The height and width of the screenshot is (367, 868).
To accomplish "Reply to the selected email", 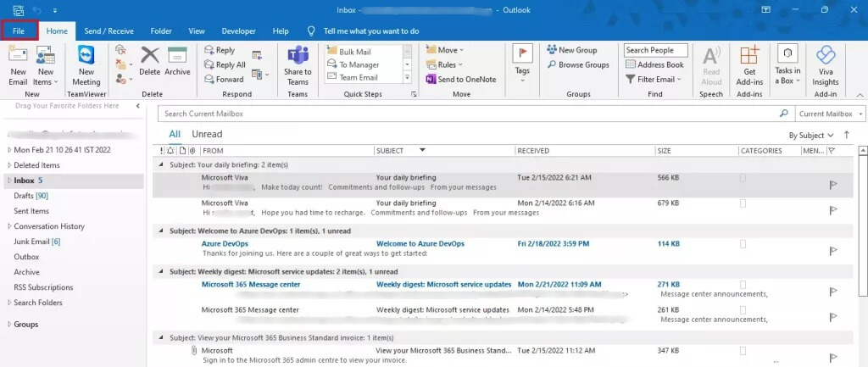I will coord(220,50).
